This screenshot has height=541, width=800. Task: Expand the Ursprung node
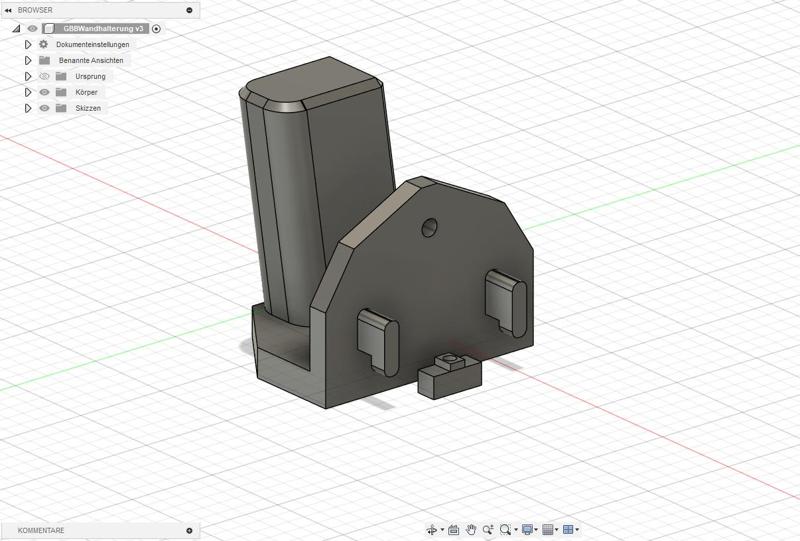pyautogui.click(x=28, y=77)
